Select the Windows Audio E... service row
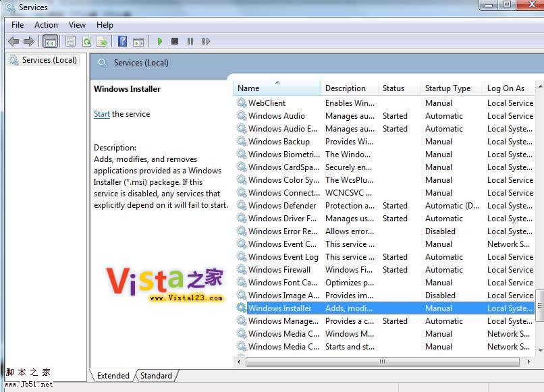This screenshot has width=544, height=392. pos(385,128)
